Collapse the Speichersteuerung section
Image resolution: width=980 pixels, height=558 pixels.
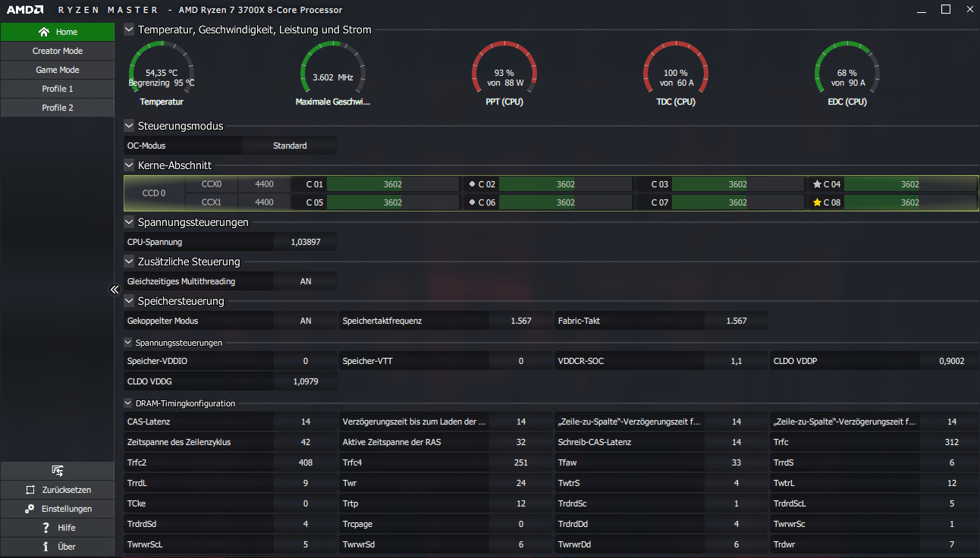pyautogui.click(x=129, y=301)
